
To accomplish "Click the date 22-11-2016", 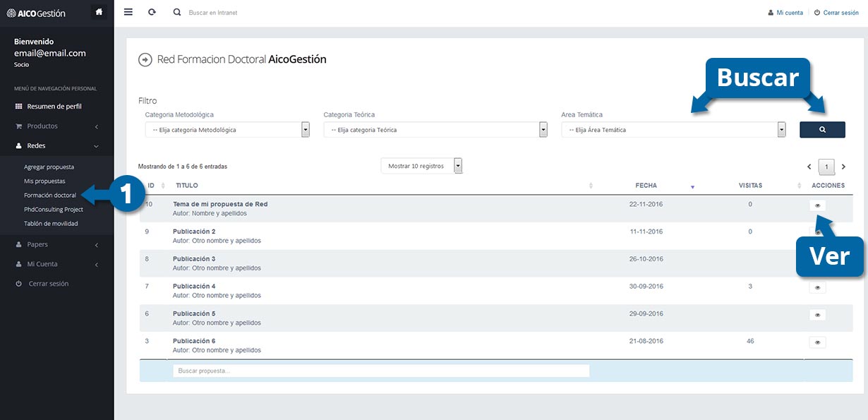I will (646, 204).
